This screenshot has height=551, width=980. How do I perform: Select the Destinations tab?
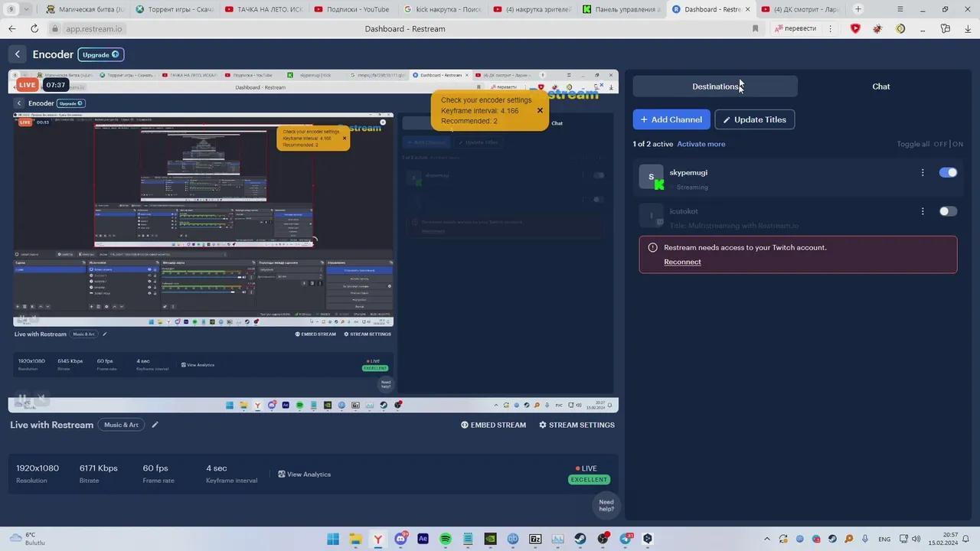coord(715,86)
